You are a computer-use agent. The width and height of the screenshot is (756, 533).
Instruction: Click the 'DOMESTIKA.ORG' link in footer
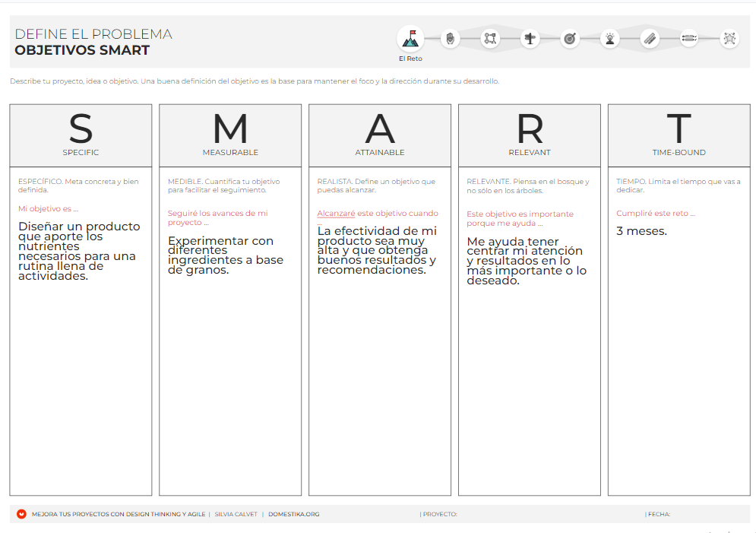(293, 514)
